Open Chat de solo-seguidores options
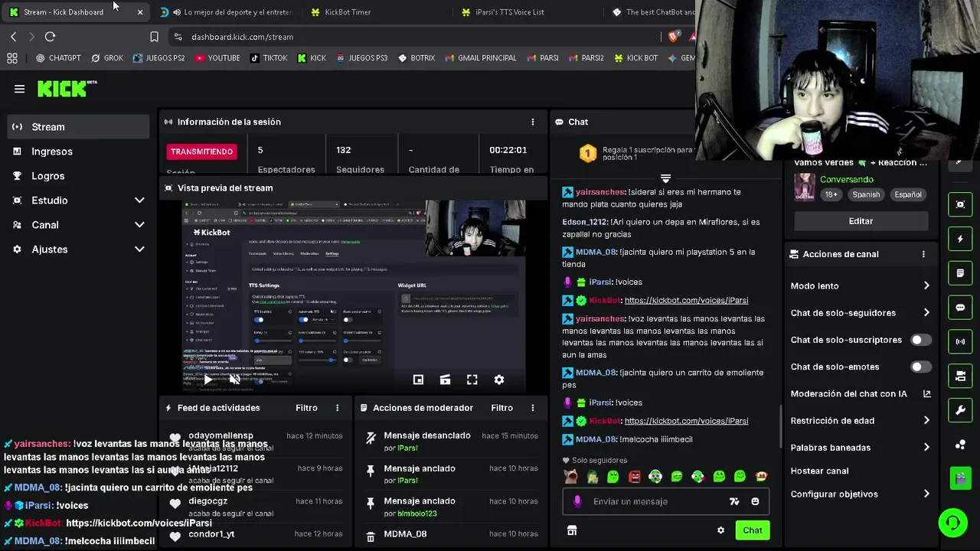980x551 pixels. coord(861,313)
